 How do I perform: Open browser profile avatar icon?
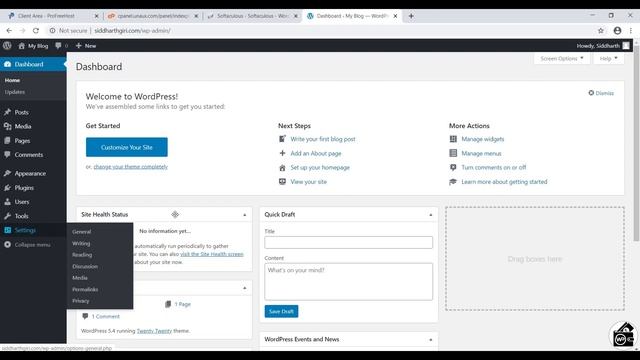click(x=617, y=31)
